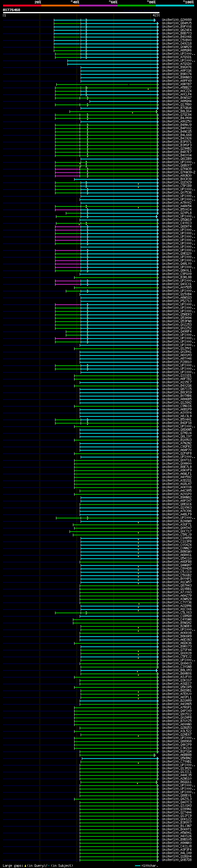Select hit label UniRef100_C5XBV0
Image resolution: width=197 pixels, height=868 pixels.
[x=177, y=40]
